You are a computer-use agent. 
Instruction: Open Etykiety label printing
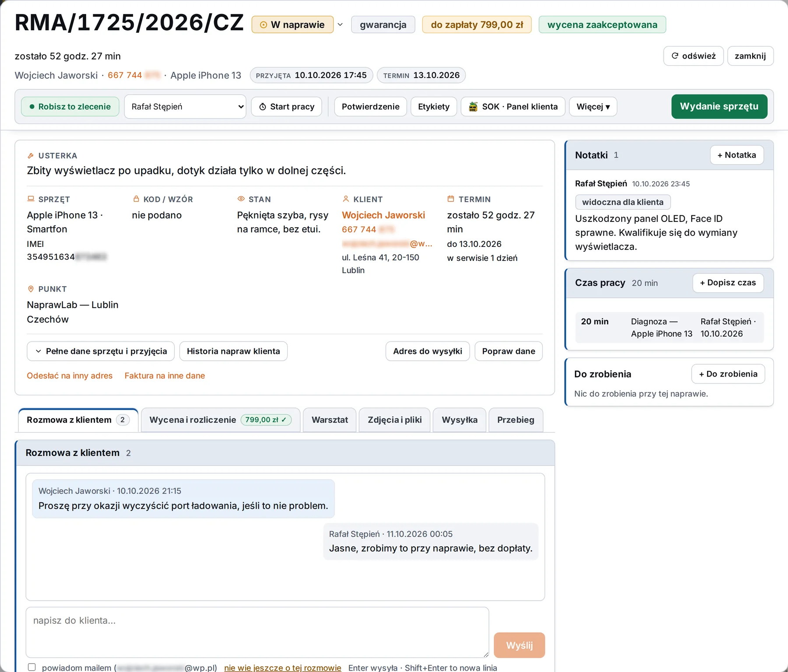(x=434, y=107)
